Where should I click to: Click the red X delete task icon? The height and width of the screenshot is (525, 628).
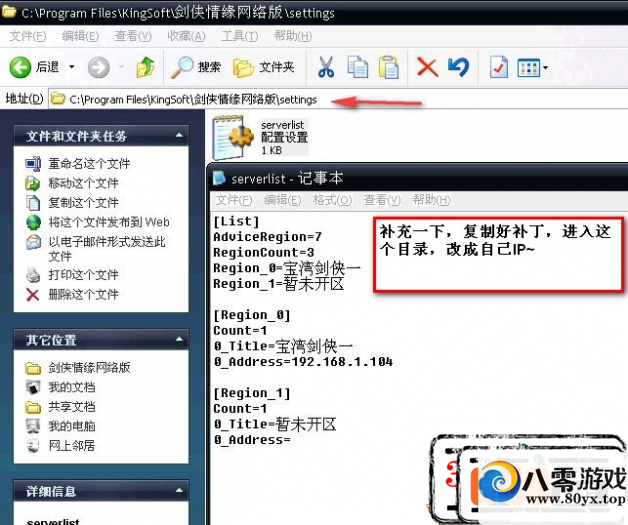[x=33, y=295]
